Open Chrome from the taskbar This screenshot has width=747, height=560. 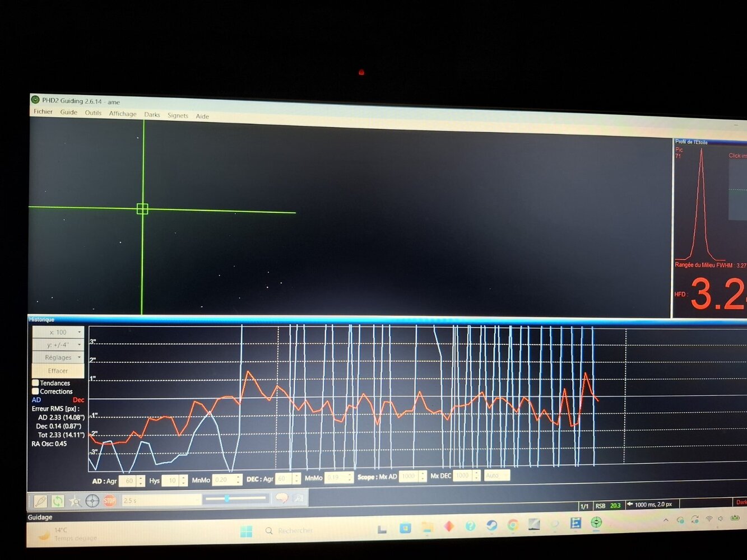pos(513,525)
